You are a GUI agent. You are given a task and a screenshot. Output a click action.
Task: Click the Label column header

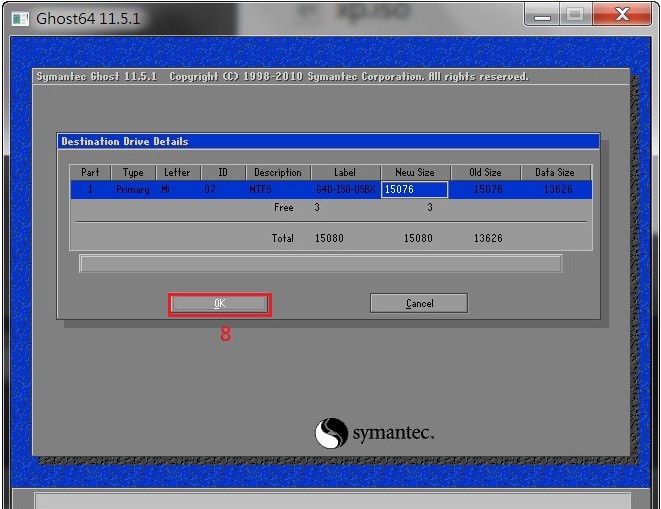[x=345, y=172]
